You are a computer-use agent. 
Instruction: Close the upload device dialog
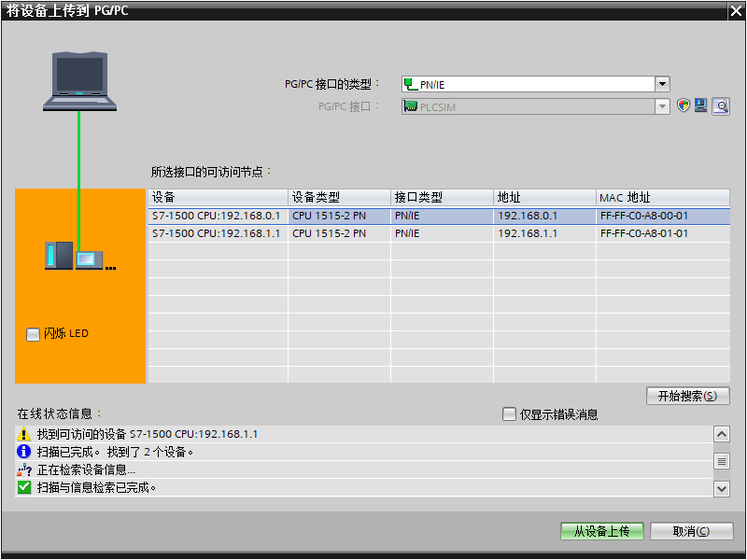pyautogui.click(x=736, y=11)
